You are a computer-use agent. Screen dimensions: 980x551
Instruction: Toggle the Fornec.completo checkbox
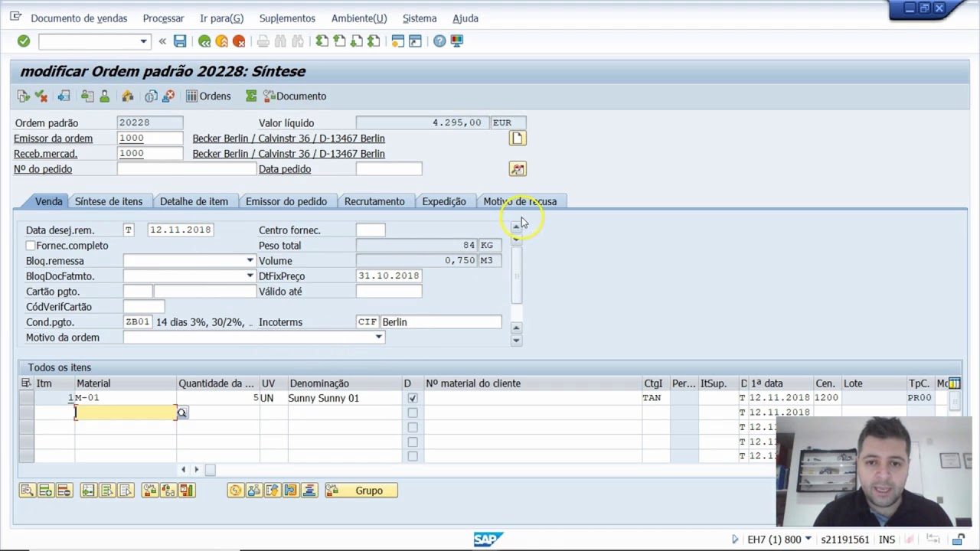[x=31, y=246]
